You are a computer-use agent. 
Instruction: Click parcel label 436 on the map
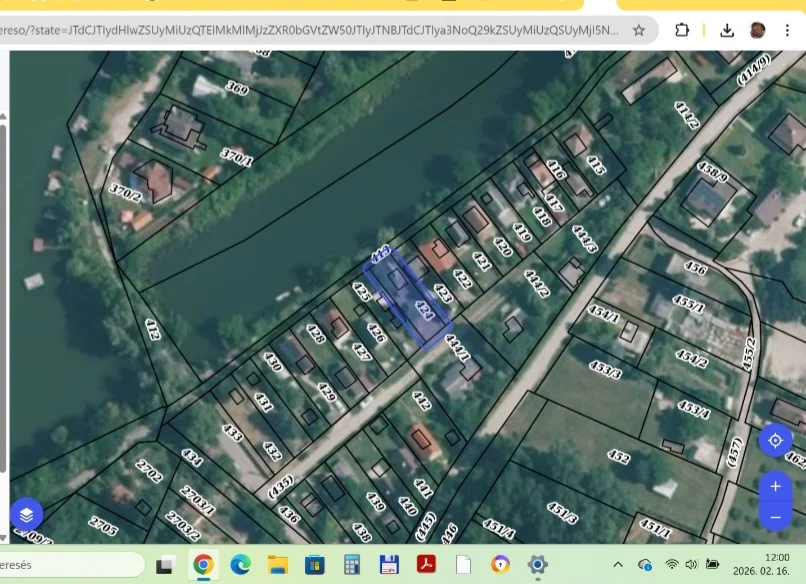click(x=288, y=514)
